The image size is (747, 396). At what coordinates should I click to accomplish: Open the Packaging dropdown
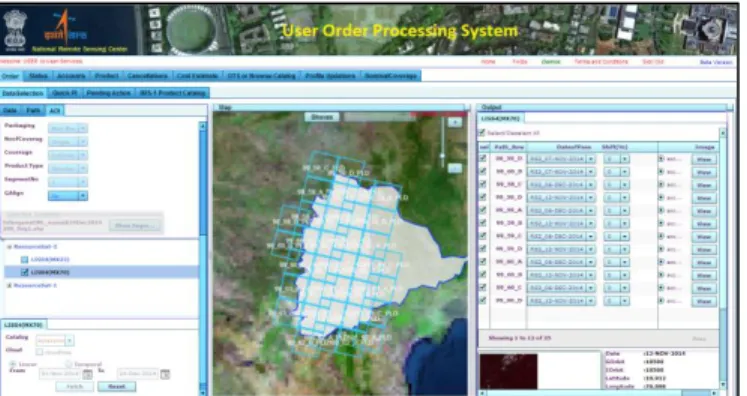click(x=68, y=128)
